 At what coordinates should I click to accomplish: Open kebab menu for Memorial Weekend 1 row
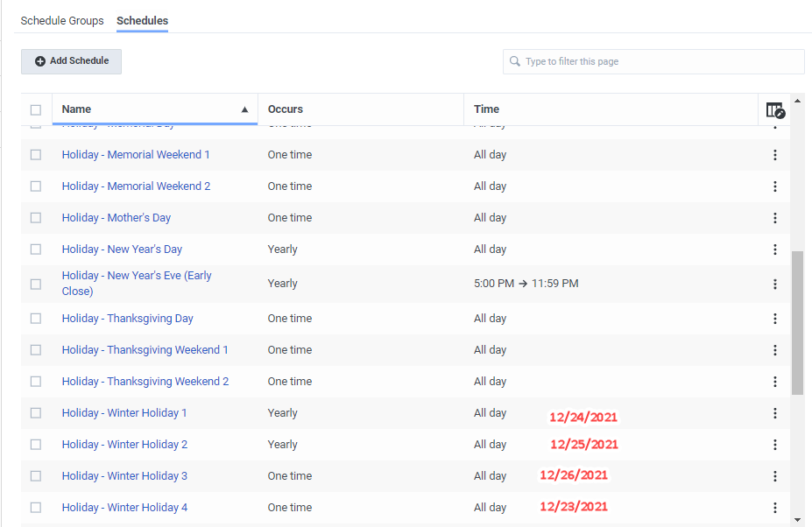pyautogui.click(x=774, y=155)
